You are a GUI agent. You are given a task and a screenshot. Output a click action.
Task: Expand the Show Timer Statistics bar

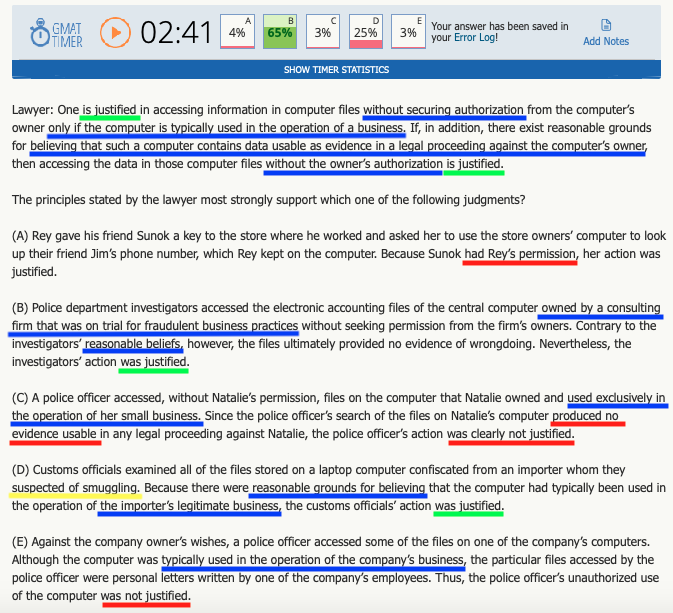click(x=336, y=70)
